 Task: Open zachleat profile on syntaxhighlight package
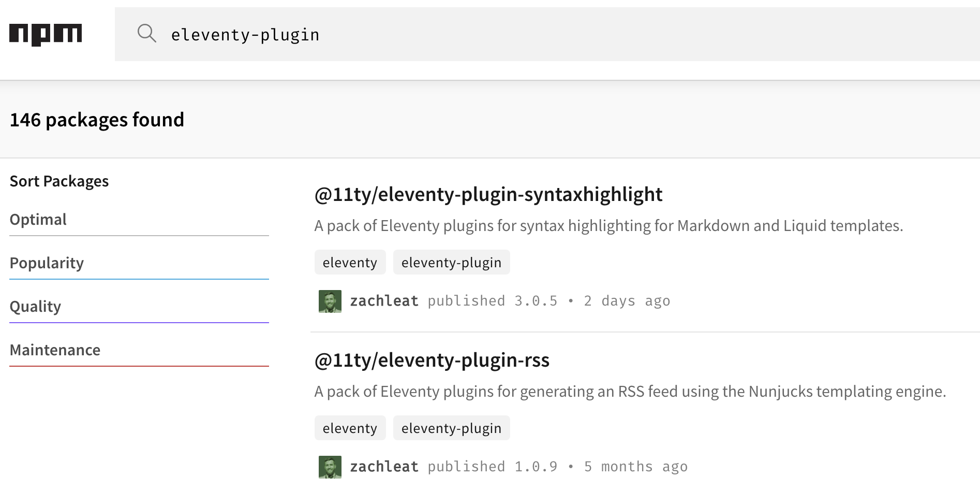(384, 301)
